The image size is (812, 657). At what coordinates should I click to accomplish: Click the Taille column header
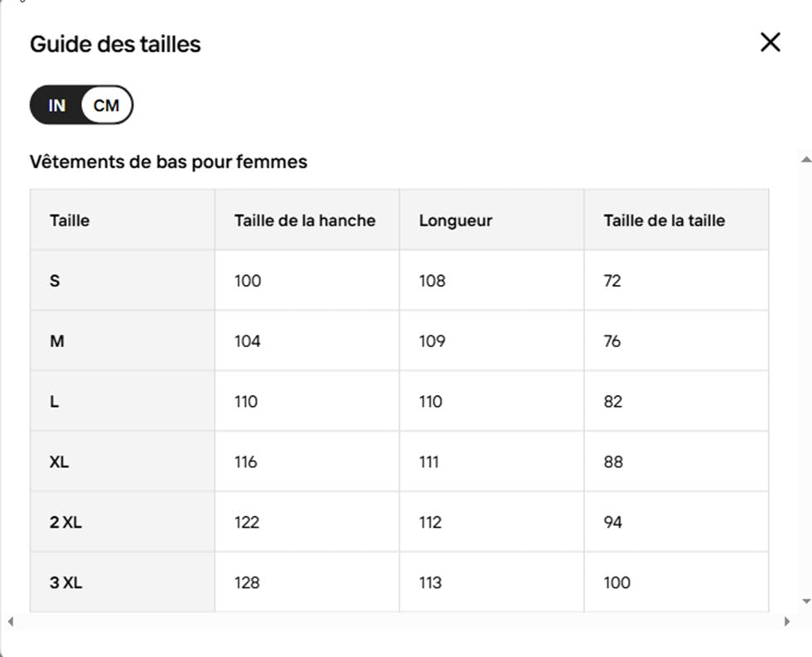(70, 220)
